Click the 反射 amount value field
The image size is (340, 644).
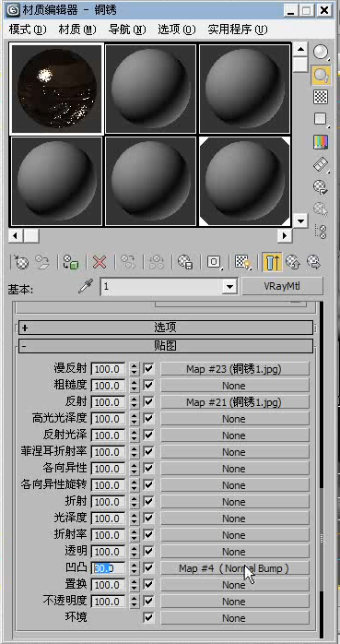pyautogui.click(x=109, y=401)
